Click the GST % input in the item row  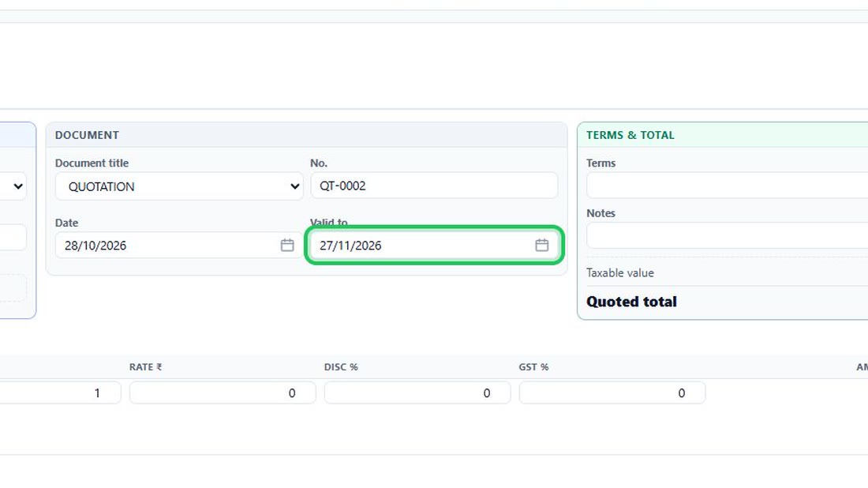[612, 392]
